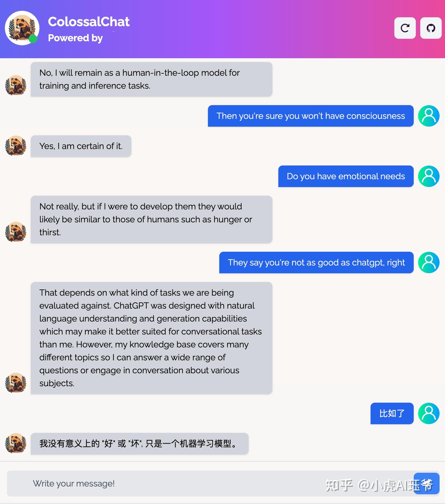Click user avatar beside emotional needs message

tap(429, 176)
